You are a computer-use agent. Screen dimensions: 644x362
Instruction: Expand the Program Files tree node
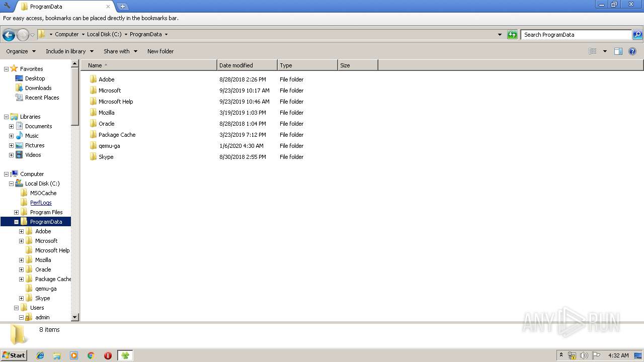click(x=16, y=212)
